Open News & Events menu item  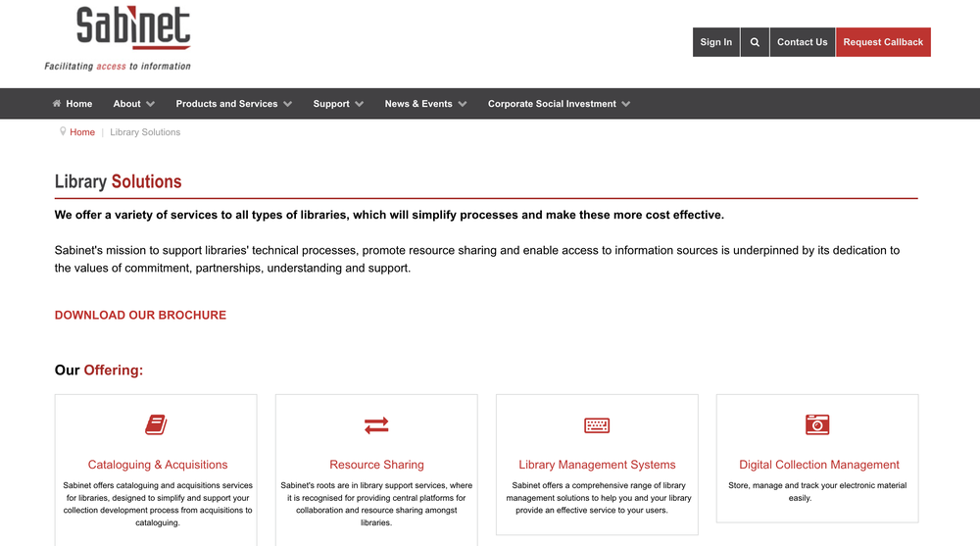418,104
